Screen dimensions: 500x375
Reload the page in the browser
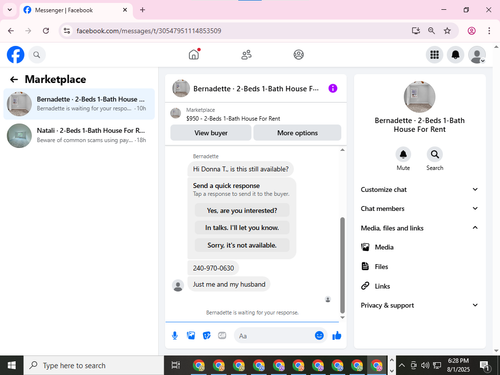[46, 31]
